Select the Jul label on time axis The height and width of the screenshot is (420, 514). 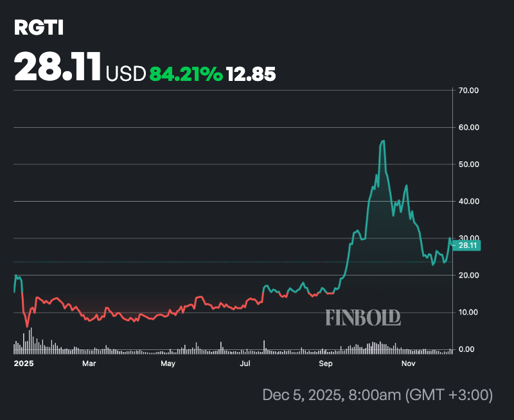pyautogui.click(x=244, y=363)
